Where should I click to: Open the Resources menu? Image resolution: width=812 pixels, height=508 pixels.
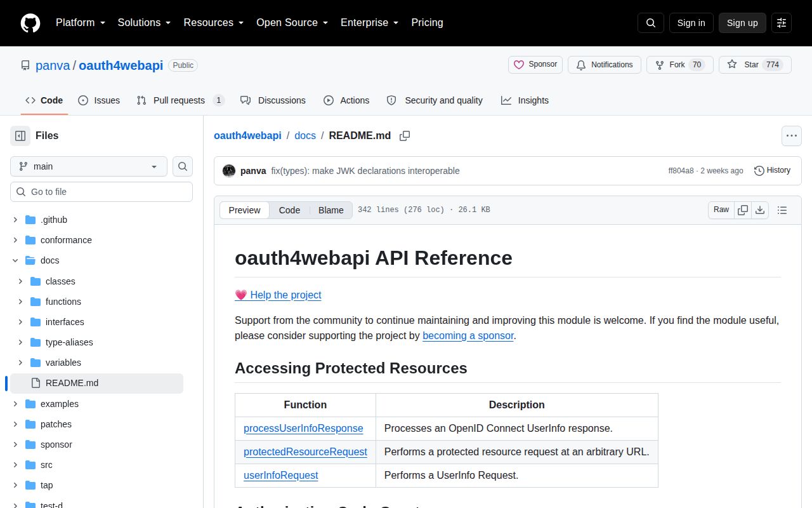click(x=214, y=23)
